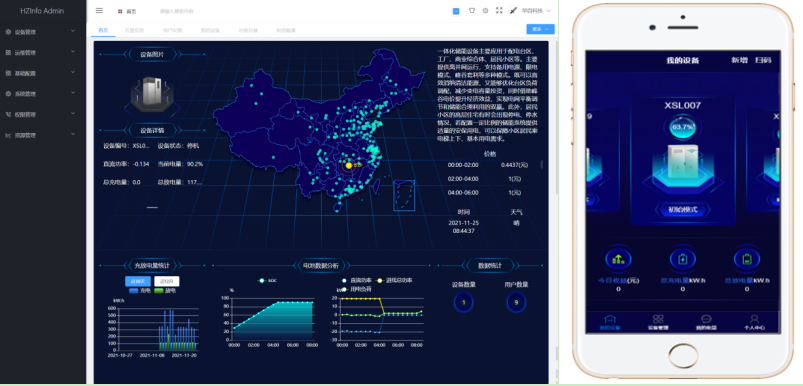
Task: Toggle the soc legend in battery chart
Action: (x=267, y=281)
